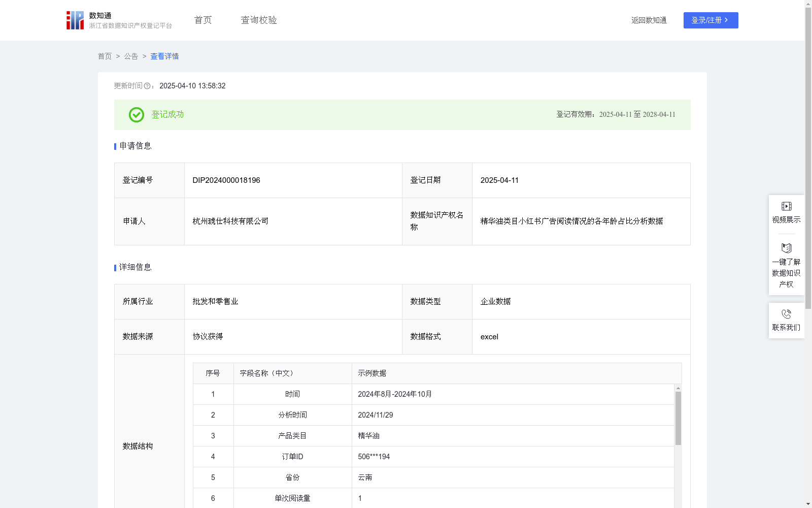This screenshot has width=812, height=508.
Task: Click the green success checkmark icon
Action: pyautogui.click(x=136, y=115)
